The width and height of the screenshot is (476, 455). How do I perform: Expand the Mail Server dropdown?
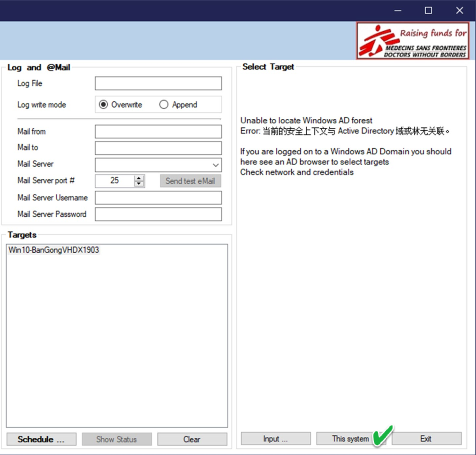(x=216, y=165)
